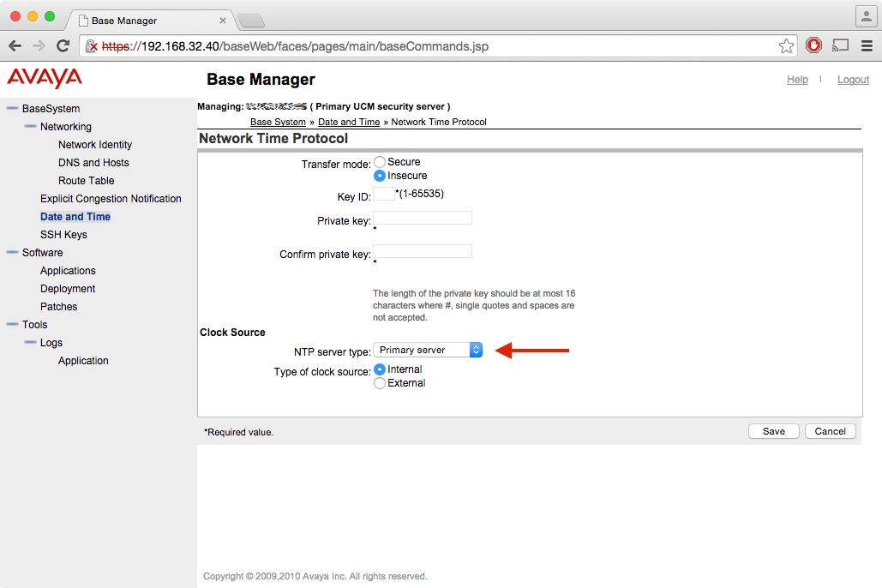The height and width of the screenshot is (588, 882).
Task: Click BaseSystem label in tree
Action: click(x=51, y=109)
